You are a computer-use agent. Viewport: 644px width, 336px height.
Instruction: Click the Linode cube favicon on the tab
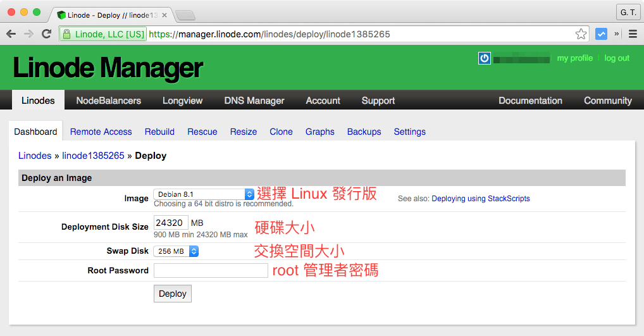[61, 15]
